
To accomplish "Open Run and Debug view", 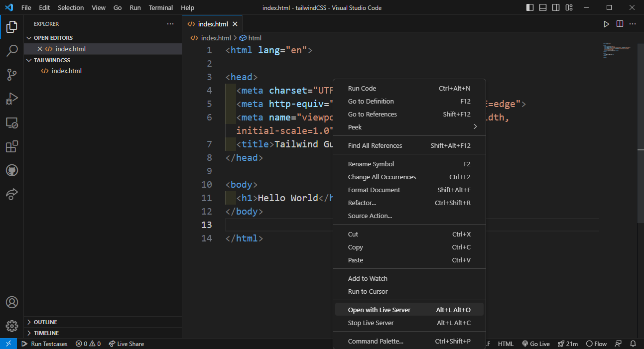I will point(12,99).
